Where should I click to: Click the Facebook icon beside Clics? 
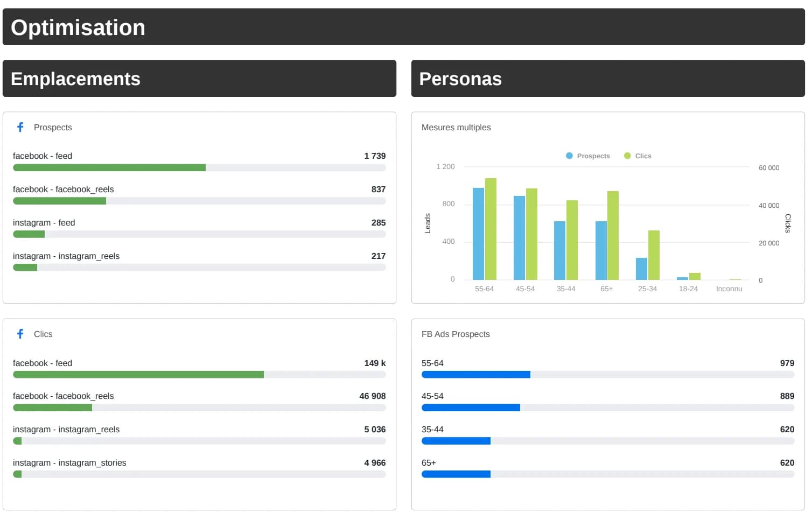point(20,334)
